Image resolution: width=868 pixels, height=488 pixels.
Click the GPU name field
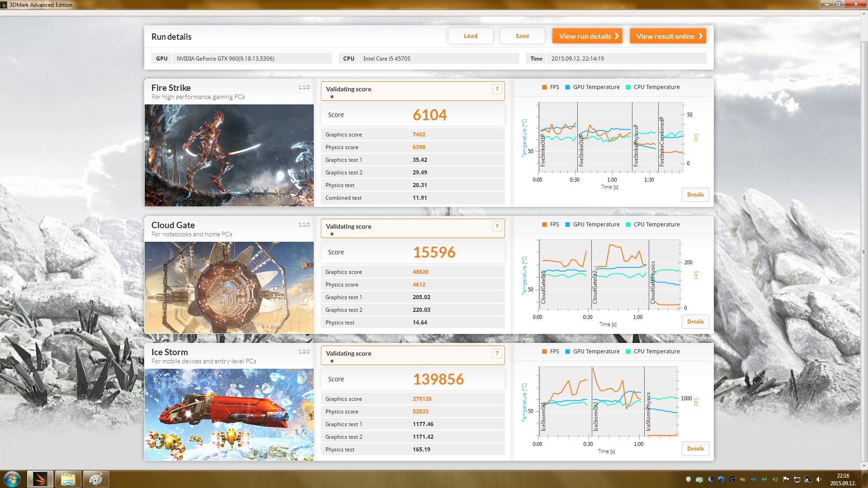[x=252, y=58]
